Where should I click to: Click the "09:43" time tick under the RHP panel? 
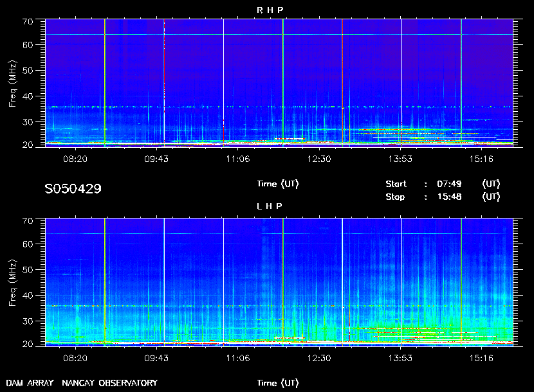click(156, 159)
